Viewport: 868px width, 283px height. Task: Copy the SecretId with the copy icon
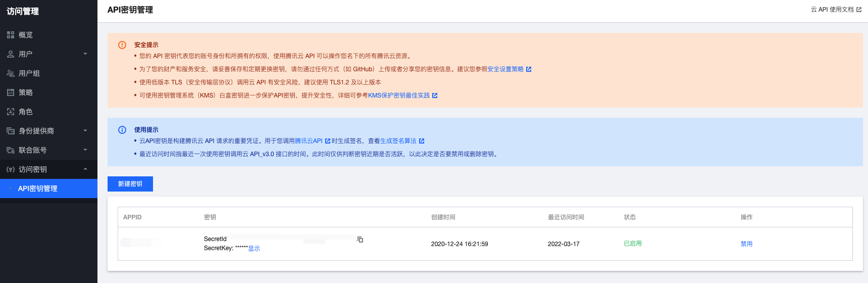coord(360,239)
